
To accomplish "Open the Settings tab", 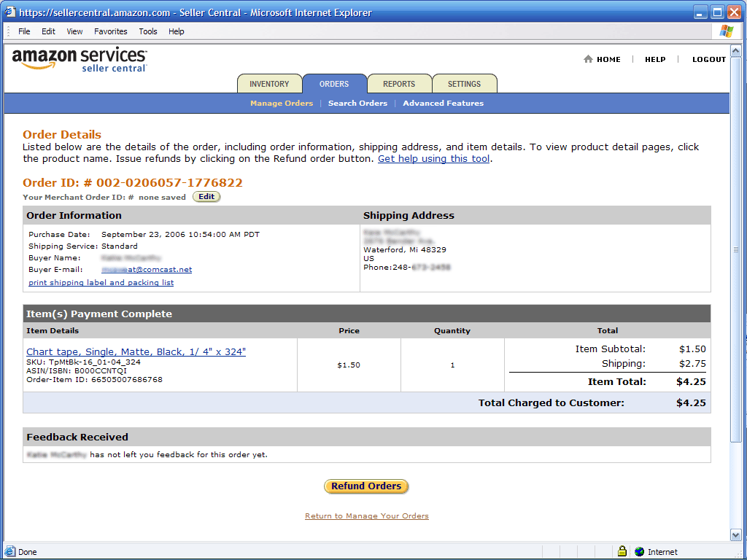I will point(465,84).
